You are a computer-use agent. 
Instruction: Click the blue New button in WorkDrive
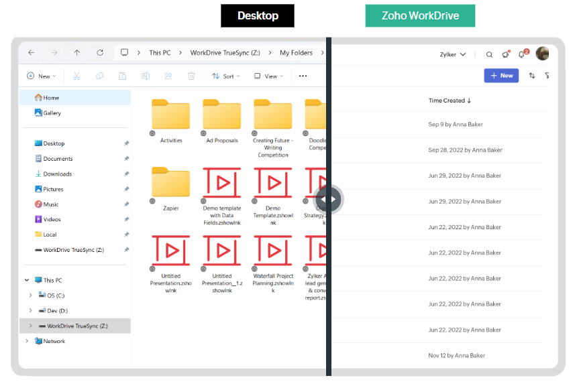[501, 75]
